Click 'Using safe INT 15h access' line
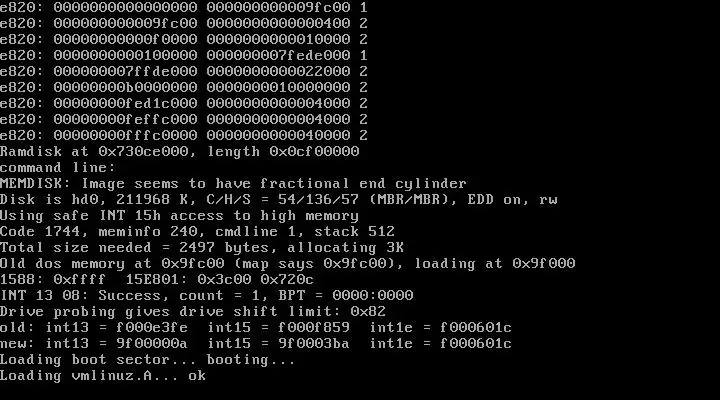 point(179,215)
